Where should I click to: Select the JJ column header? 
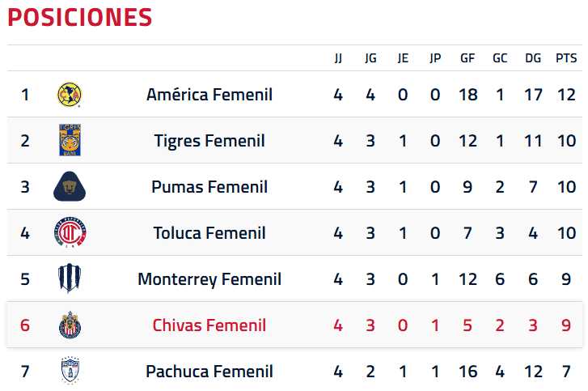338,58
